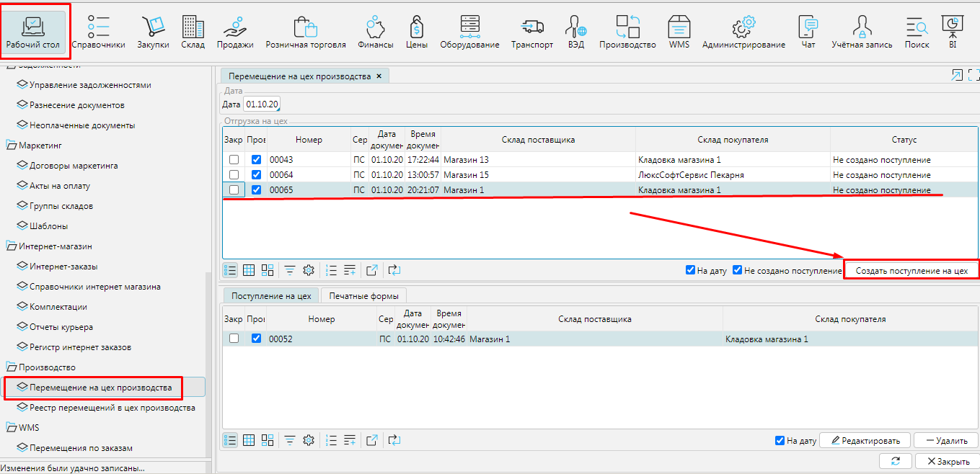Open the Закупки cart icon
The height and width of the screenshot is (474, 980).
tap(153, 27)
